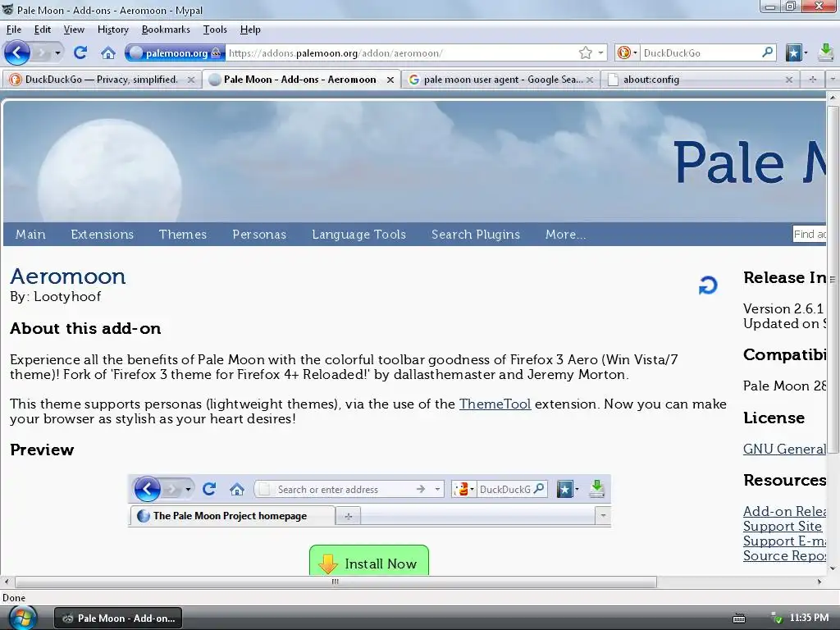Go to the Language Tools section
The image size is (840, 630).
(359, 234)
